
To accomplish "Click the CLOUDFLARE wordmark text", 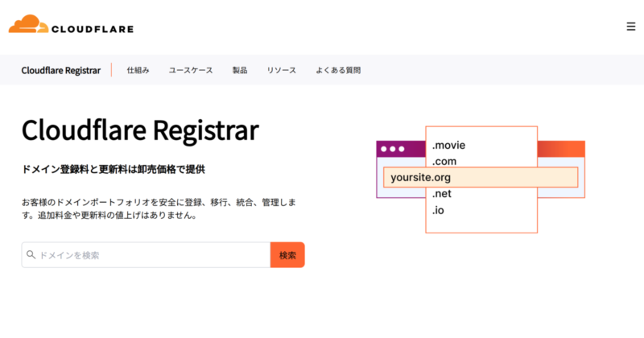I will point(92,30).
